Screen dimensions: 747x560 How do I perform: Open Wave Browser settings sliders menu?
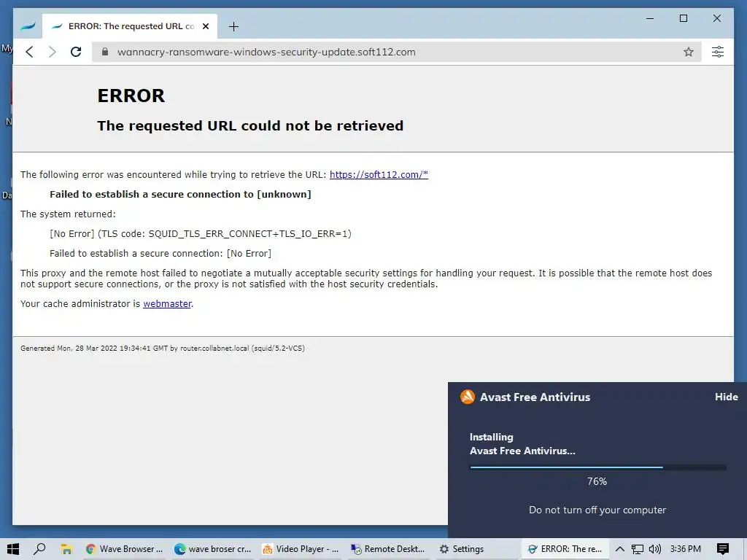point(718,52)
